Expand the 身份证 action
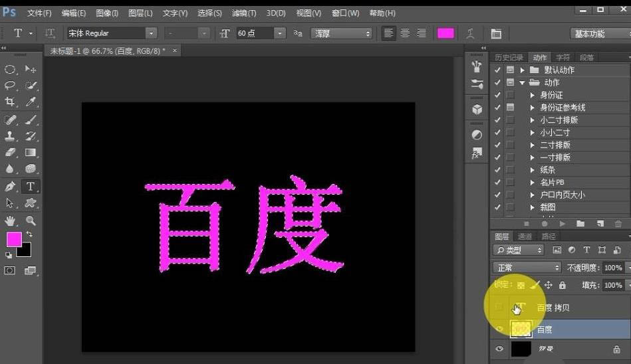Image resolution: width=631 pixels, height=364 pixels. (533, 95)
